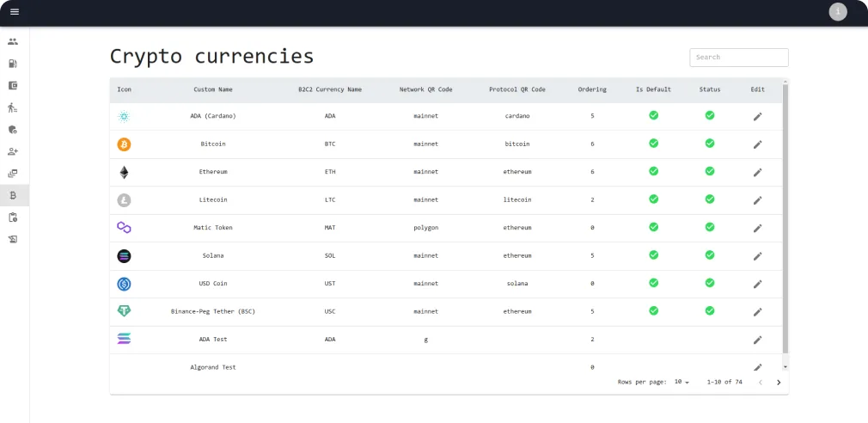Viewport: 868px width, 423px height.
Task: Sort by the Network QR Code header
Action: 425,89
